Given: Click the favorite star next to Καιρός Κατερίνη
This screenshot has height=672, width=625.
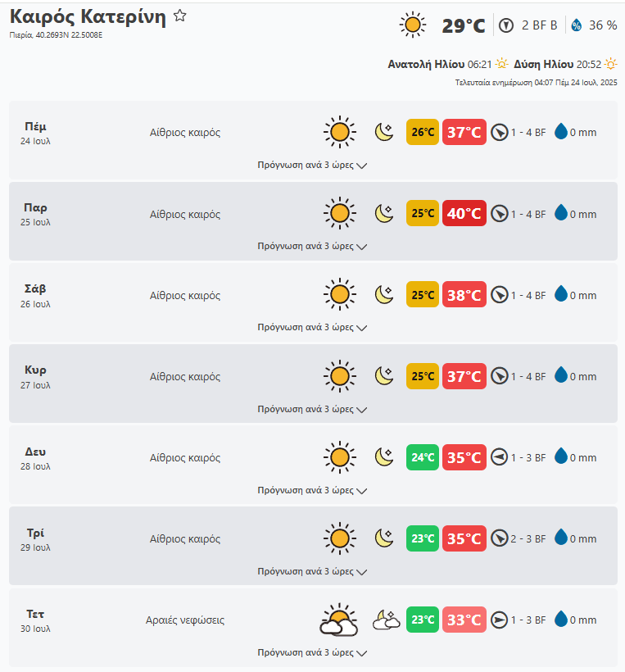Looking at the screenshot, I should click(x=180, y=16).
